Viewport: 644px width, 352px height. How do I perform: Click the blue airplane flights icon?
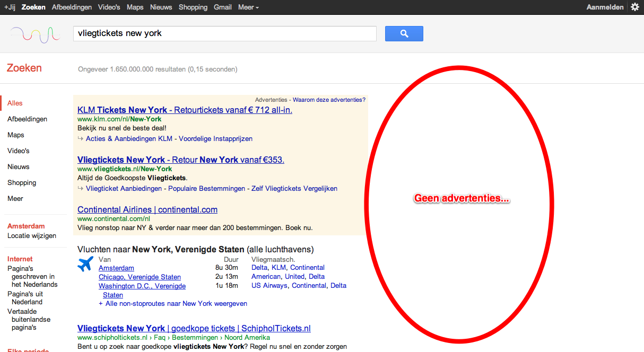tap(85, 263)
